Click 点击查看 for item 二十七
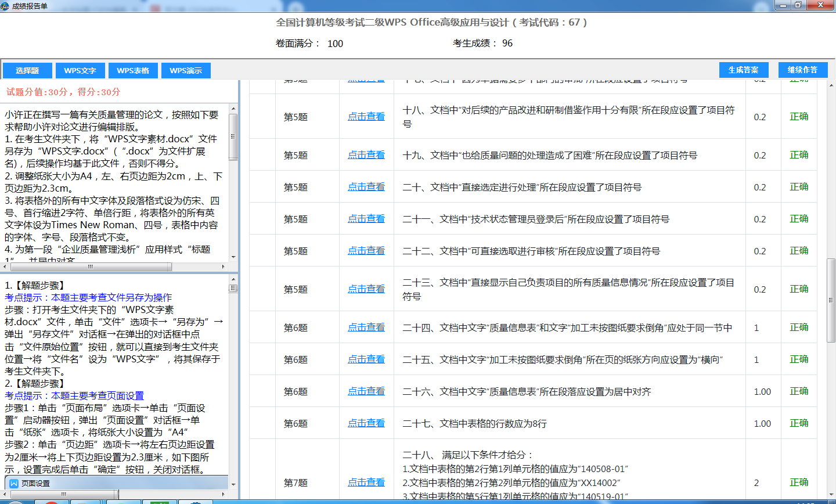This screenshot has height=504, width=836. (366, 423)
